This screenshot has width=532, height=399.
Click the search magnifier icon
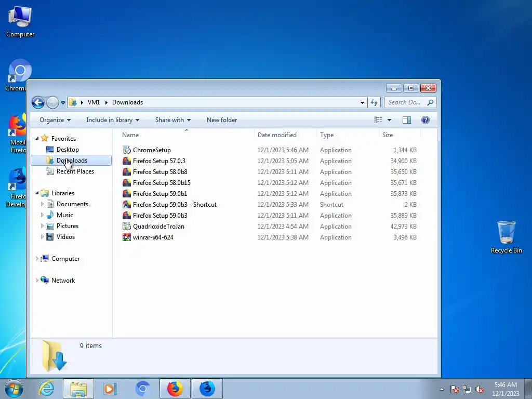click(430, 102)
